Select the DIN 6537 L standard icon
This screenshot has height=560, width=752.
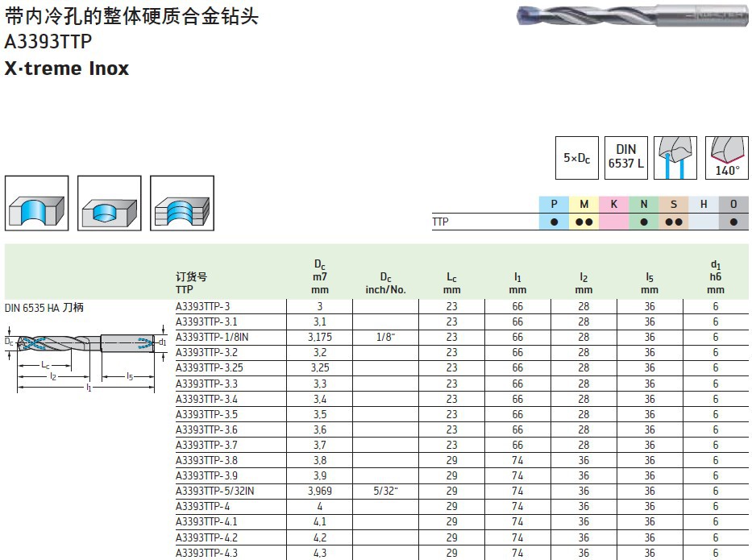pos(626,158)
